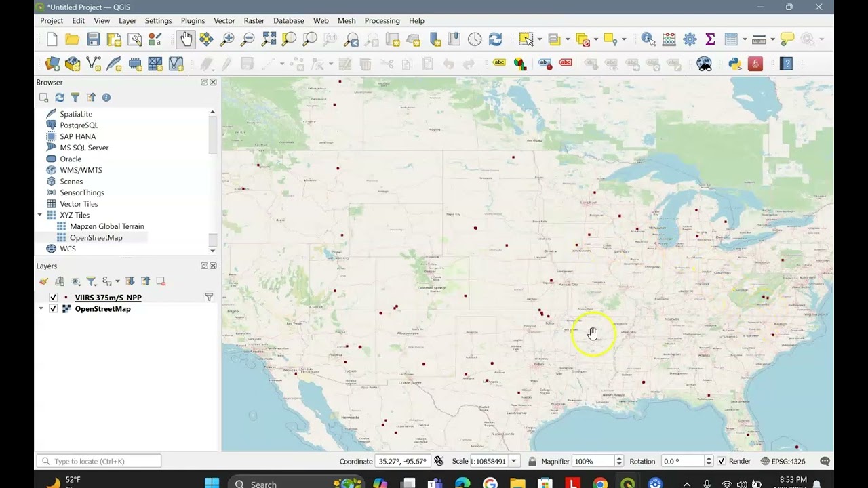Select Mapzen Global Terrain in Browser
Viewport: 868px width, 488px height.
tap(106, 226)
